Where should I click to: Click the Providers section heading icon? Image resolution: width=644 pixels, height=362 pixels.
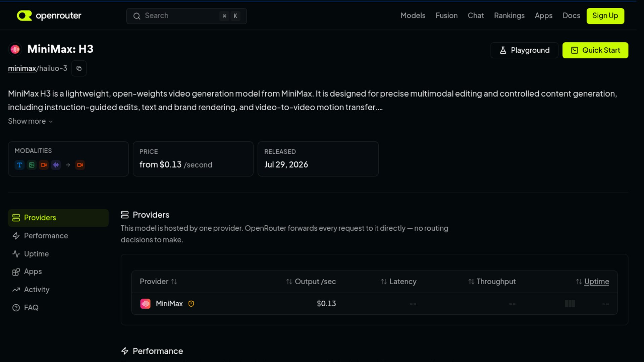point(125,215)
